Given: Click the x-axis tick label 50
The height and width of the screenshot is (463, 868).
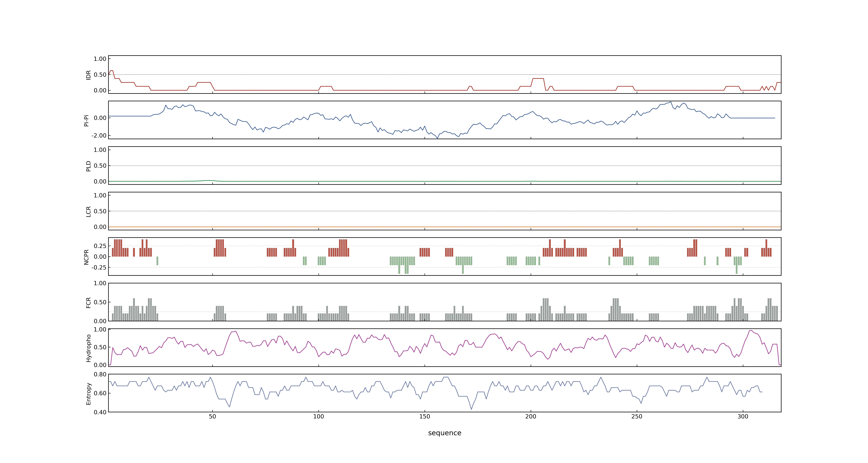Looking at the screenshot, I should click(x=212, y=416).
